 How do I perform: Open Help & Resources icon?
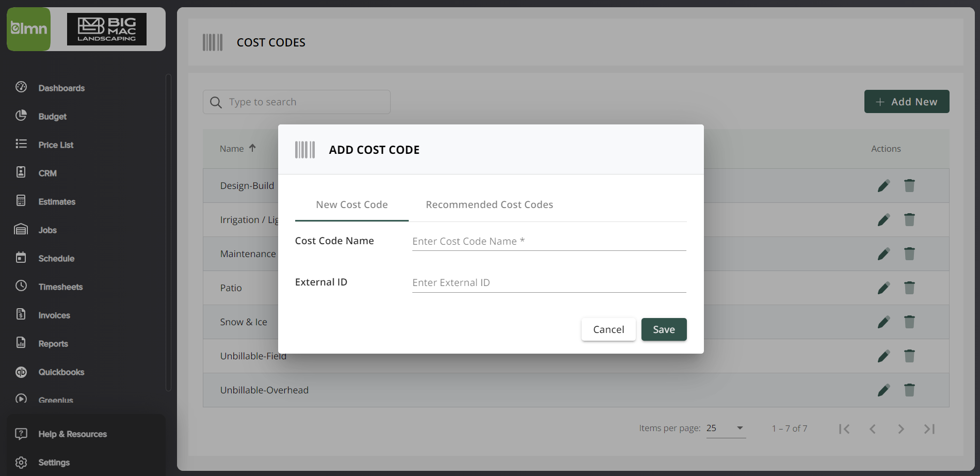[21, 434]
